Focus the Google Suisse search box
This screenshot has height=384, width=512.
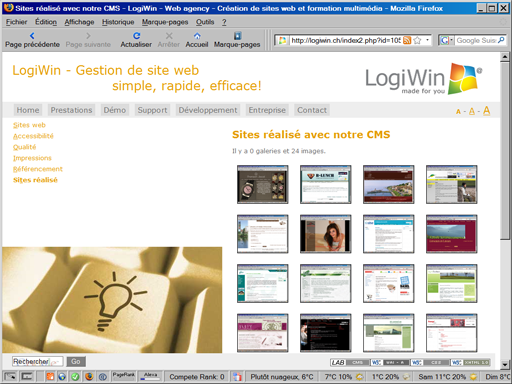coord(476,41)
